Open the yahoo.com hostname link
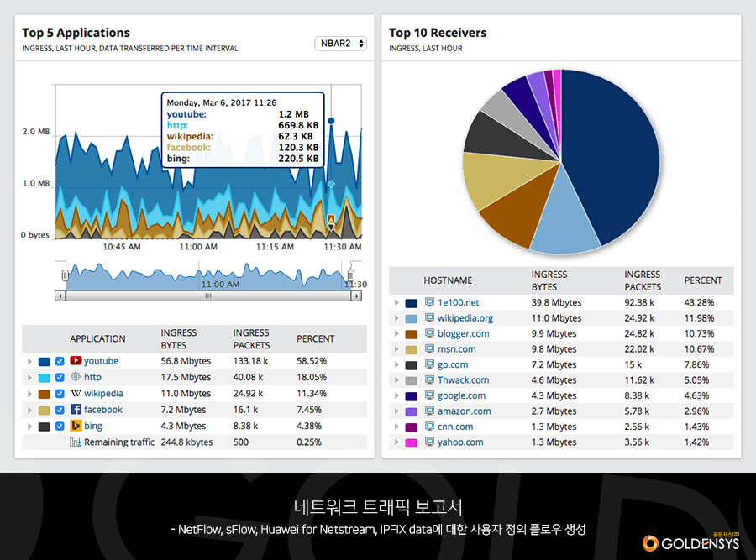The height and width of the screenshot is (560, 756). 460,442
